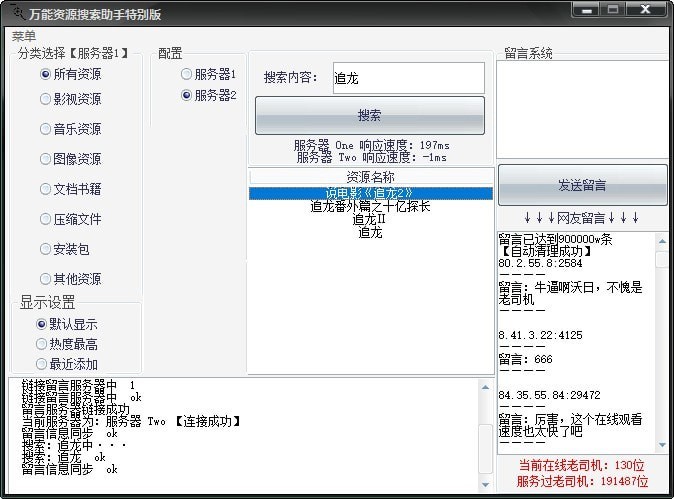Close the application window
674x499 pixels.
[646, 9]
